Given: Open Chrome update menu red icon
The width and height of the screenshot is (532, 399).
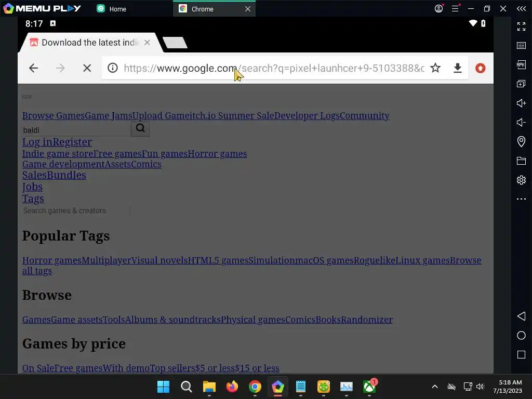Looking at the screenshot, I should pos(481,68).
